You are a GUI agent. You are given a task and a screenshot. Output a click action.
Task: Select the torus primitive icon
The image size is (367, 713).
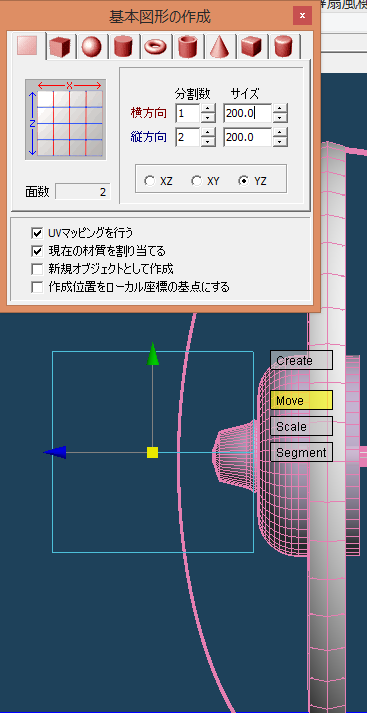tap(155, 46)
